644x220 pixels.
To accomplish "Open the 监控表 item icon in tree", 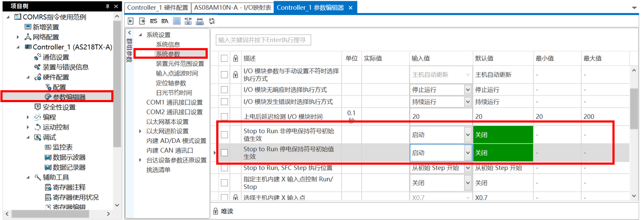I will pos(48,147).
